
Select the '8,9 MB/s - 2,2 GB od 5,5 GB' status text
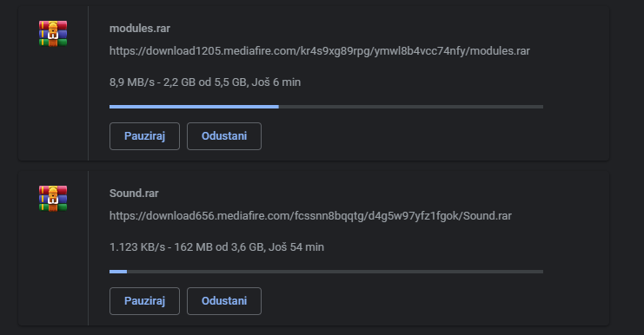[178, 82]
